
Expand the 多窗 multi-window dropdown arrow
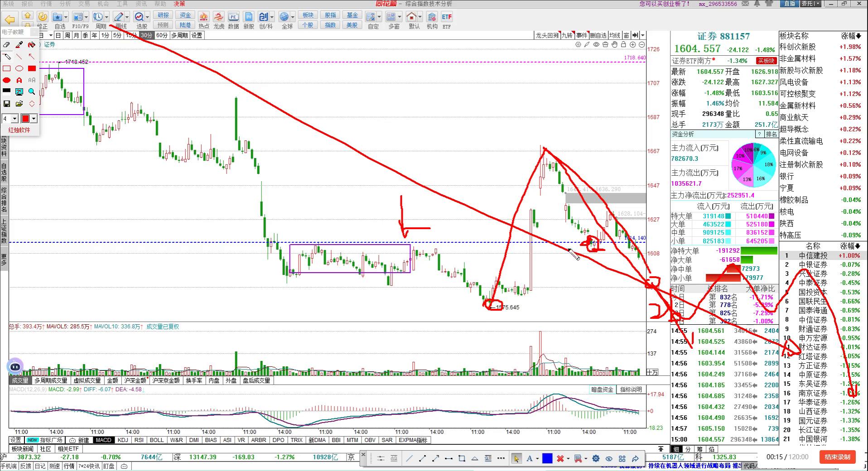coord(400,17)
